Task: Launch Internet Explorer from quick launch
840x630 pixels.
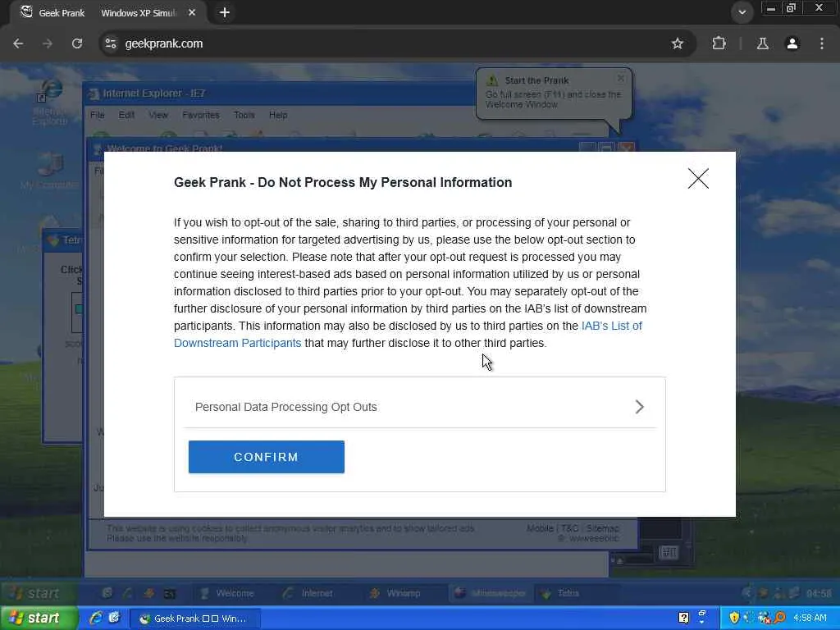Action: pos(96,618)
